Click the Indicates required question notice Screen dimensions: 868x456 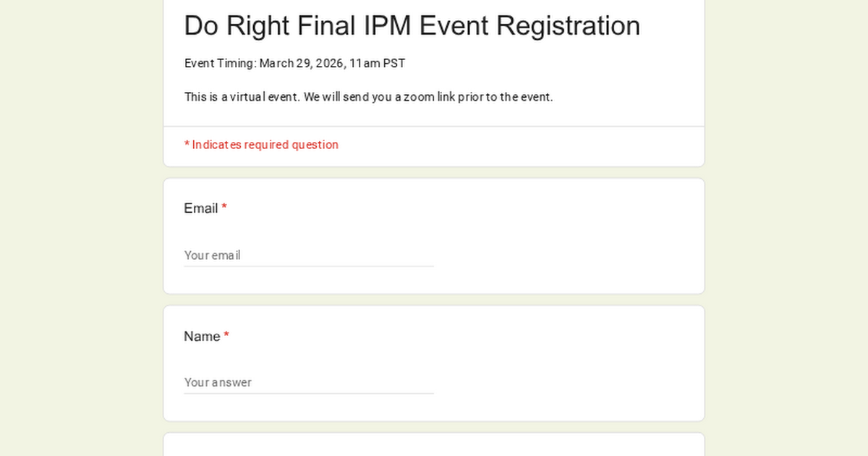click(x=261, y=145)
